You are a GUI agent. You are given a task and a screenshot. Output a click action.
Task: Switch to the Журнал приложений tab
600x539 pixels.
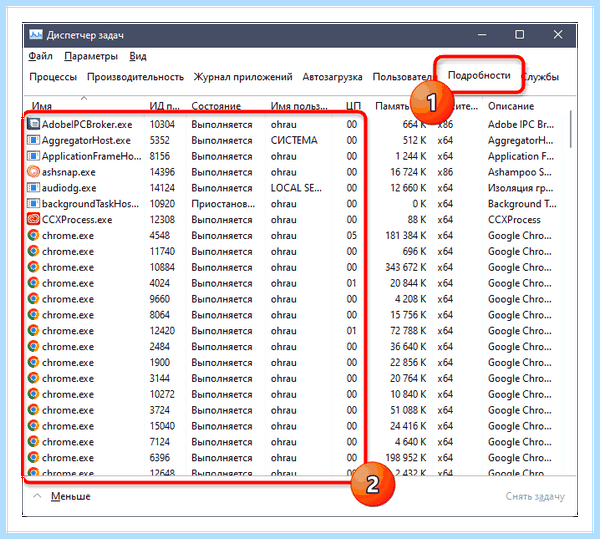pyautogui.click(x=243, y=77)
